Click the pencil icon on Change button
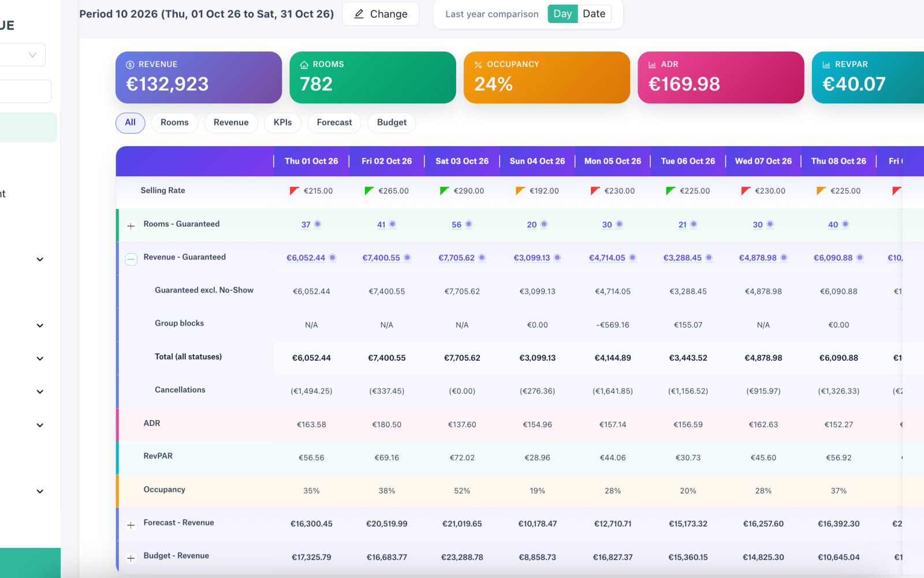Screen dimensions: 924x578 point(359,14)
